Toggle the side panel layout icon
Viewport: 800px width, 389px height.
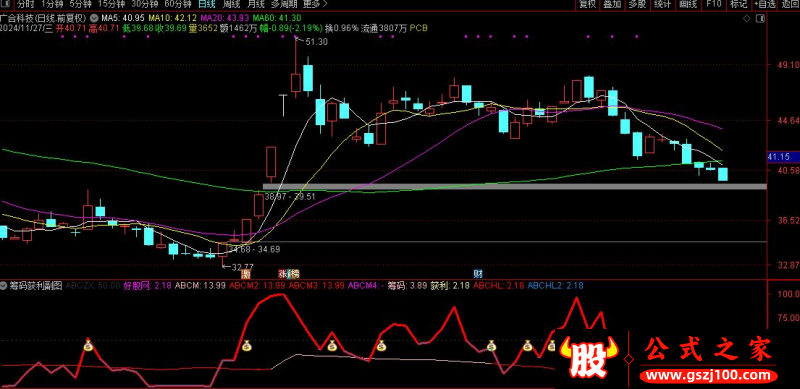coord(760,19)
